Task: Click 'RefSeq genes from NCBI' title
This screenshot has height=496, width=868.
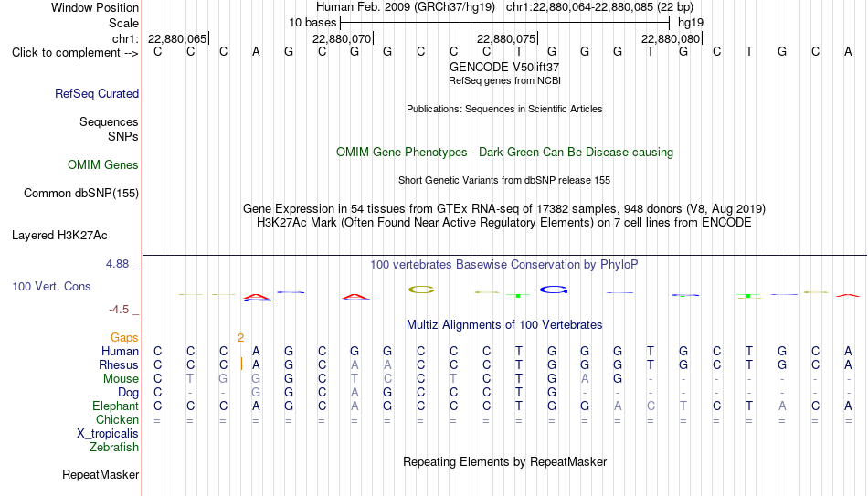Action: [504, 80]
